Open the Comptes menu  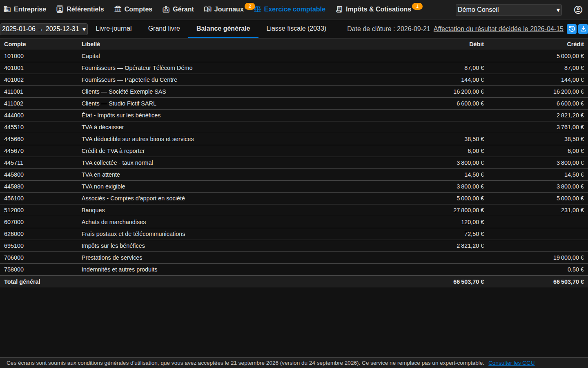click(x=133, y=9)
